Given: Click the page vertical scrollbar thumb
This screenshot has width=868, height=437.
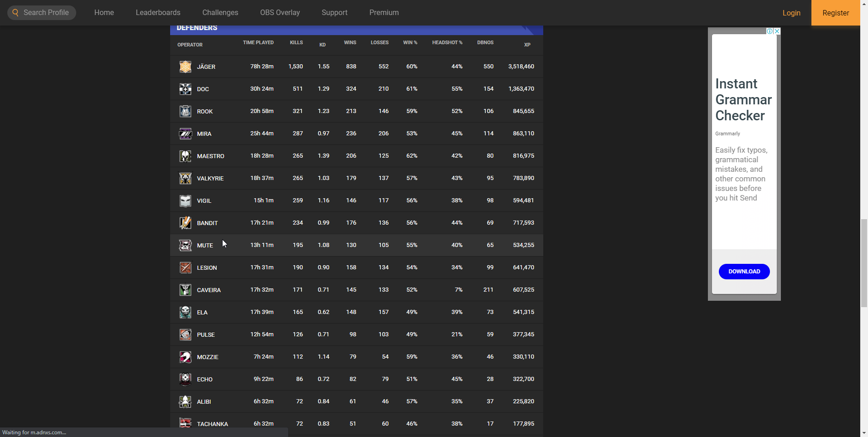Looking at the screenshot, I should (x=864, y=263).
